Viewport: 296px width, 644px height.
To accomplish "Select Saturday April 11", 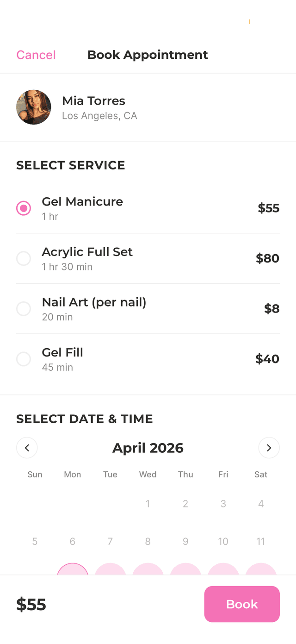I will (260, 541).
